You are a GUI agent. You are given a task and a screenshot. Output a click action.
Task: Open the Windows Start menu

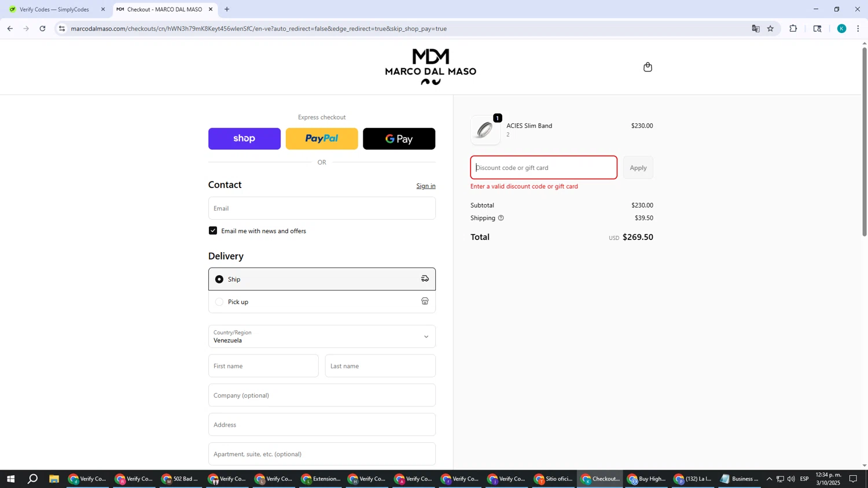[10, 479]
